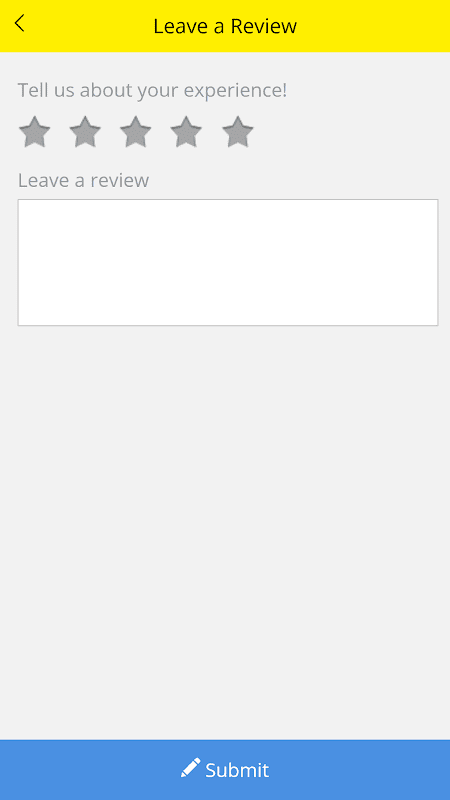Choose a four-star rating
Viewport: 450px width, 800px height.
[x=186, y=132]
